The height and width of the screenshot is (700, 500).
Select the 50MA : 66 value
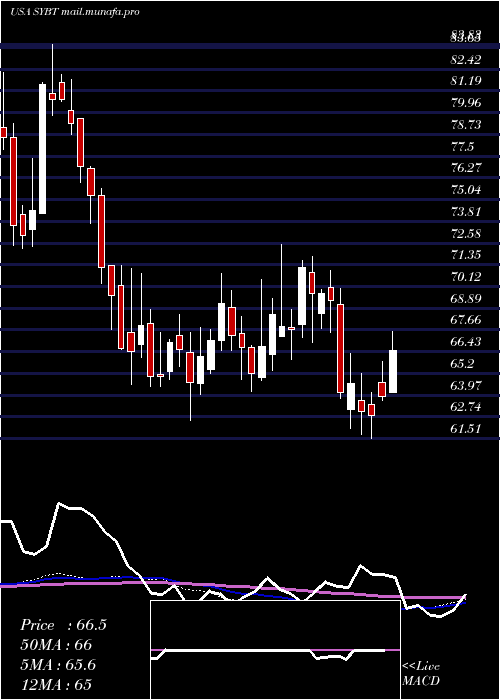point(56,645)
